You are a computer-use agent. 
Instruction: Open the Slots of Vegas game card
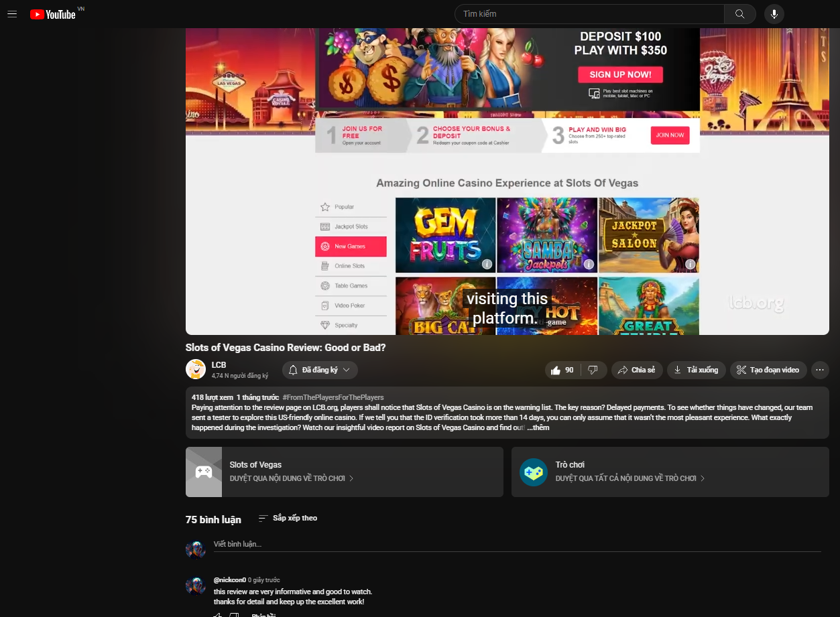[x=345, y=472]
